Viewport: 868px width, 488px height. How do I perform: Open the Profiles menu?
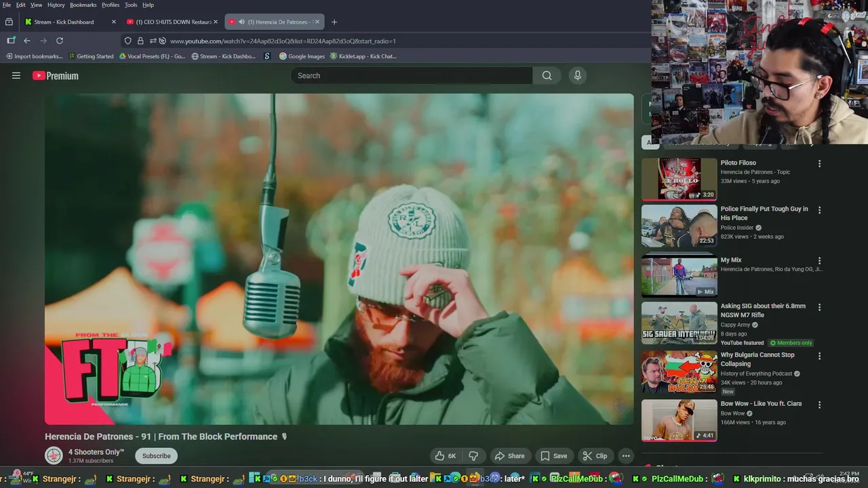point(111,5)
